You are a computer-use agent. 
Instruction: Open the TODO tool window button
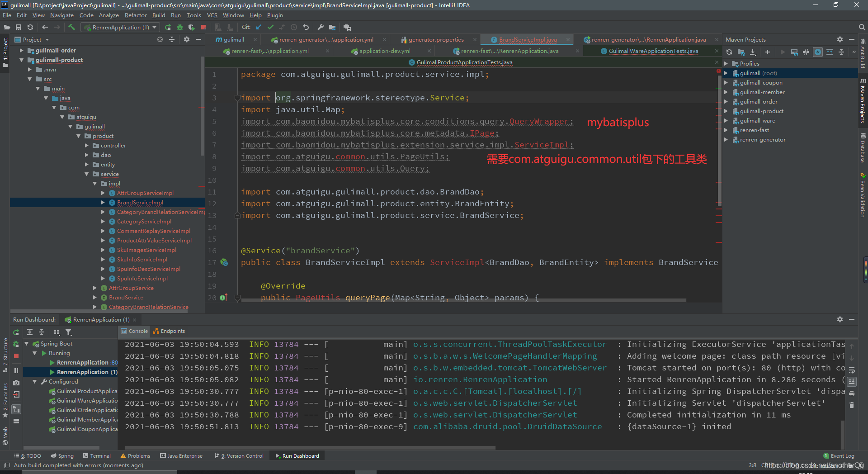click(x=28, y=455)
